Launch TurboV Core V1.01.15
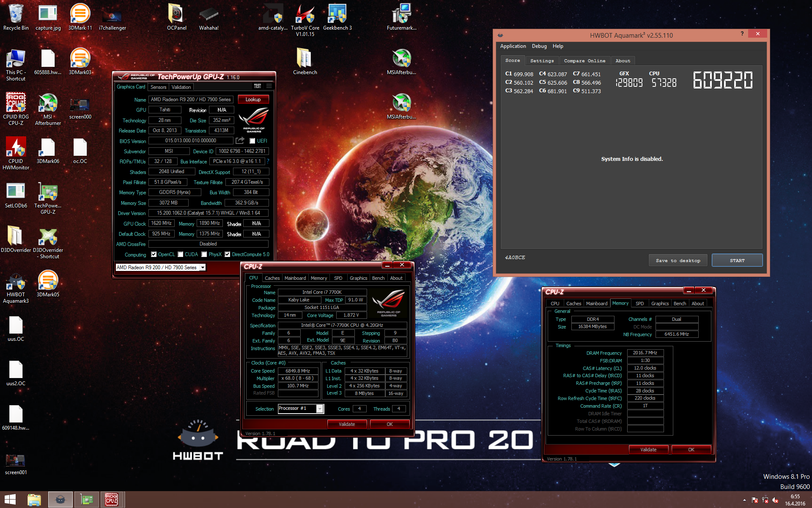The height and width of the screenshot is (508, 812). (x=305, y=20)
